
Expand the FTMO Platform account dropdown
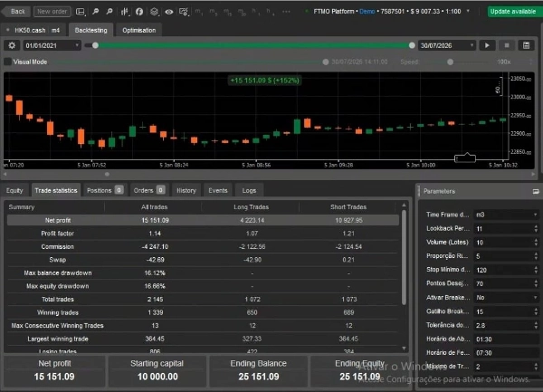468,11
